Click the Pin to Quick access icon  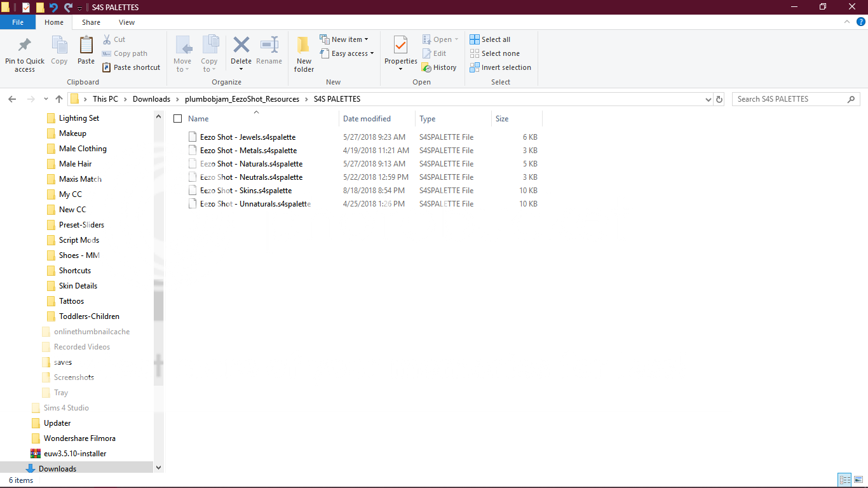coord(25,46)
